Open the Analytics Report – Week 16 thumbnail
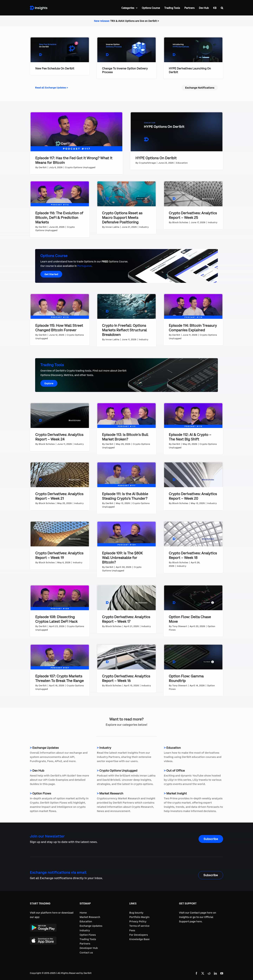The width and height of the screenshot is (253, 980). (126, 657)
